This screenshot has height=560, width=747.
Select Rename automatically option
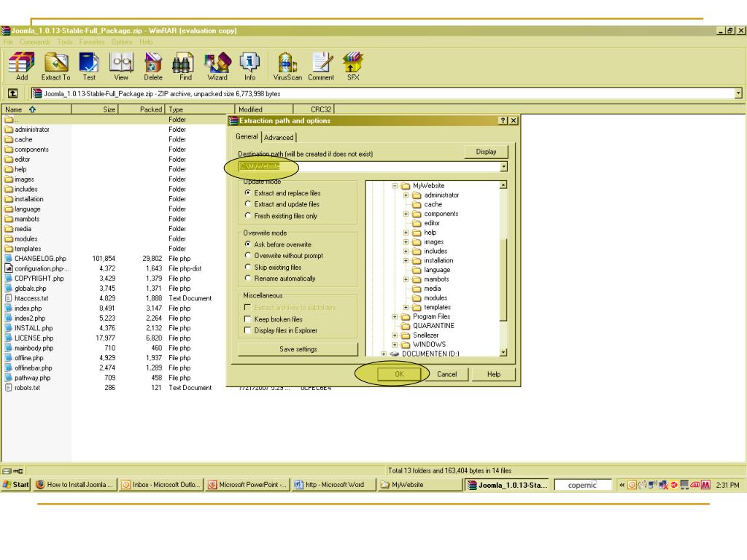pyautogui.click(x=248, y=278)
